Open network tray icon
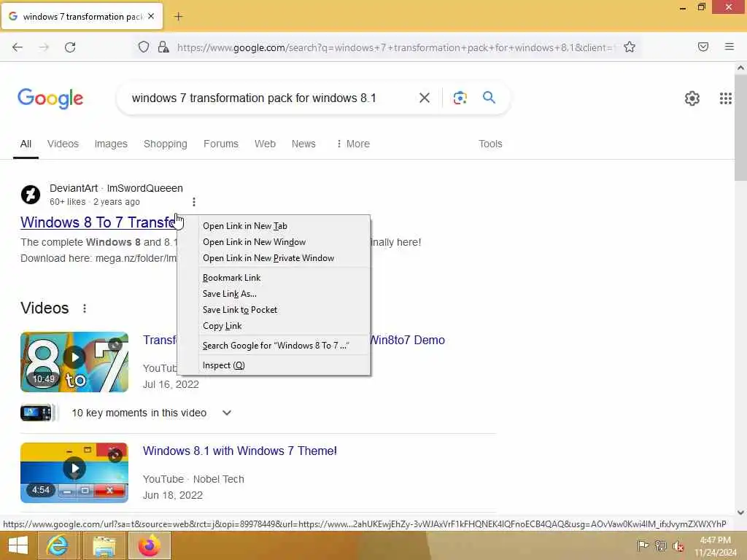747x560 pixels. coord(660,545)
